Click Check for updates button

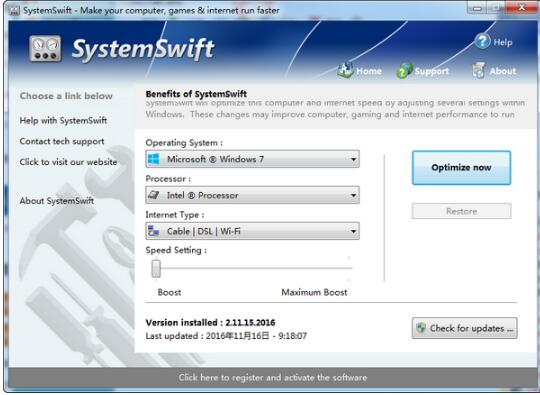(464, 328)
